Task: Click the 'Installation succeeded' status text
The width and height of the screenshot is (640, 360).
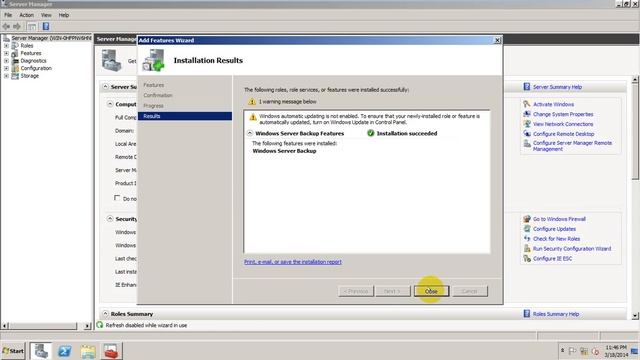Action: [407, 133]
